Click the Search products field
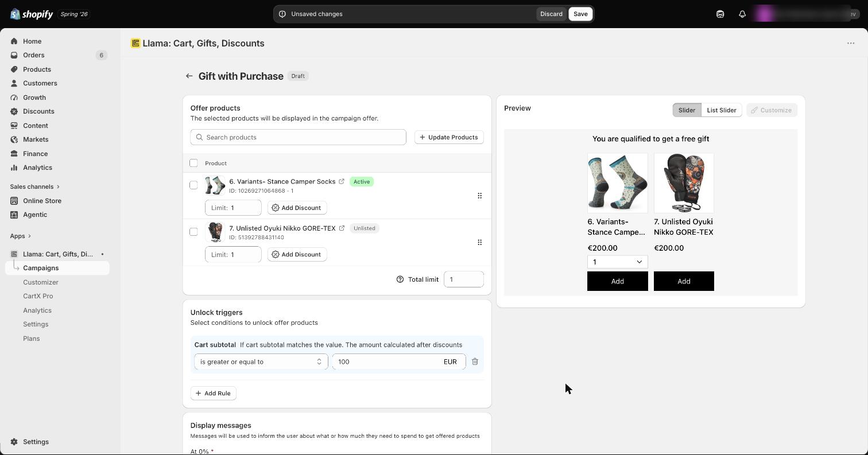This screenshot has height=455, width=868. [298, 137]
